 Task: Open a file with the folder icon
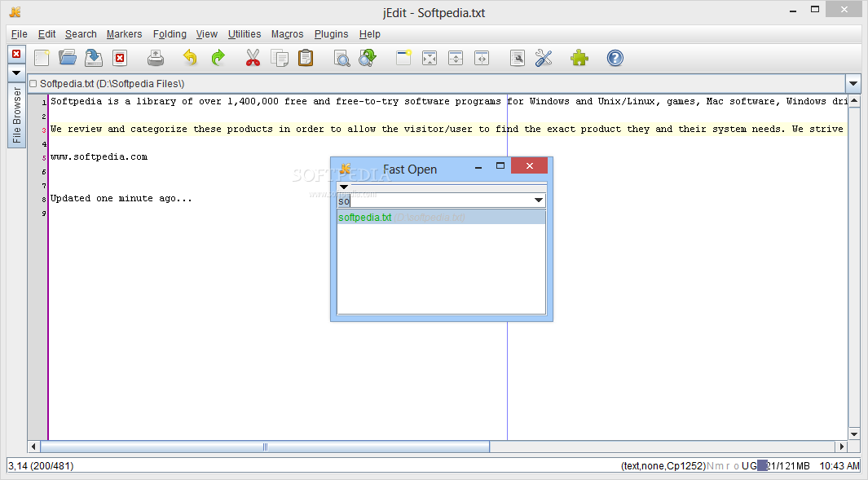pos(68,58)
